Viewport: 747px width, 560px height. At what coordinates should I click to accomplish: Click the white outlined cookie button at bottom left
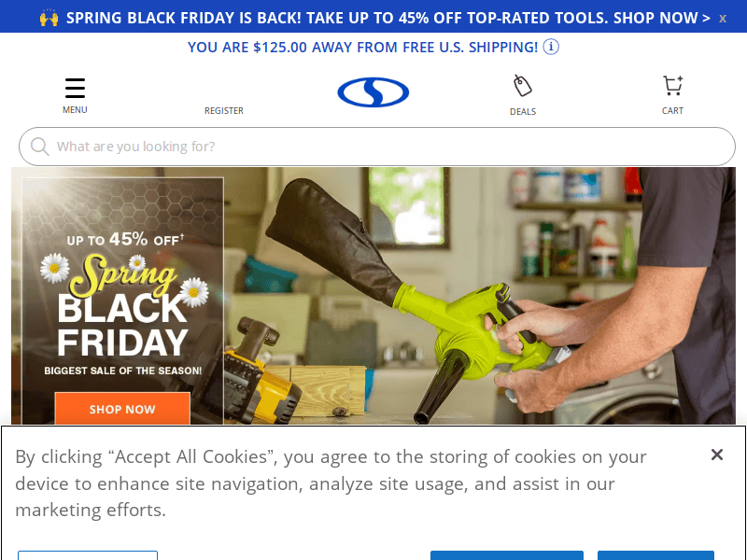[x=88, y=555]
